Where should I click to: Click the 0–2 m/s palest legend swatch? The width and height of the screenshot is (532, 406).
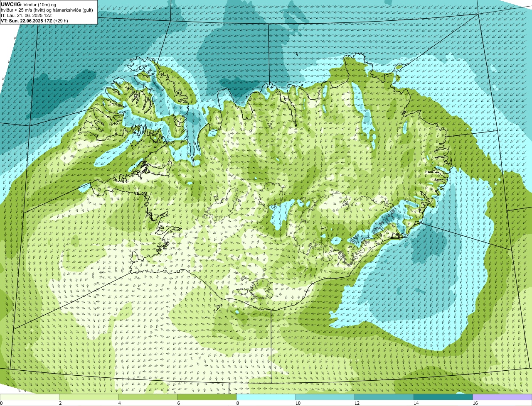pos(30,397)
